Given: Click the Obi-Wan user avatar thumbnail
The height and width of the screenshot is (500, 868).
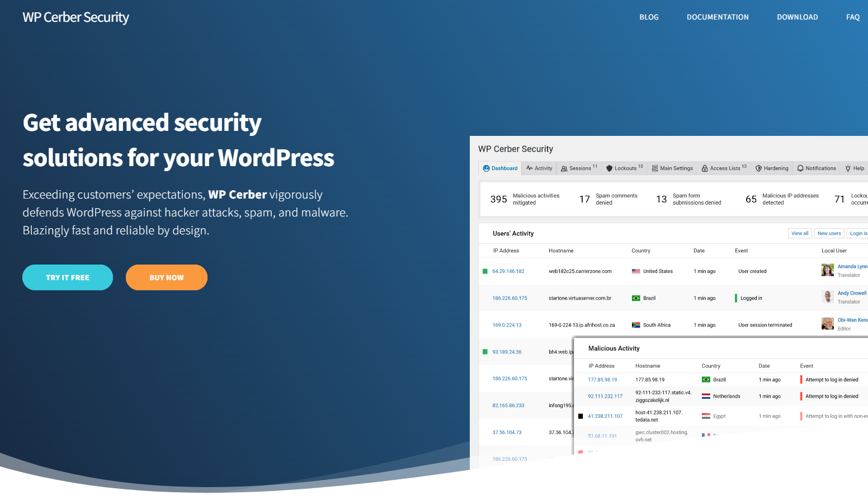Looking at the screenshot, I should click(x=828, y=324).
